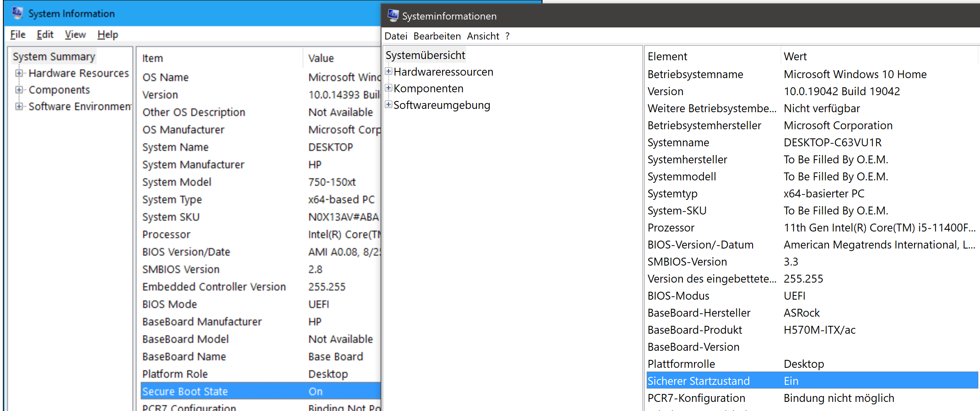Open the File menu in System Information

pyautogui.click(x=18, y=34)
